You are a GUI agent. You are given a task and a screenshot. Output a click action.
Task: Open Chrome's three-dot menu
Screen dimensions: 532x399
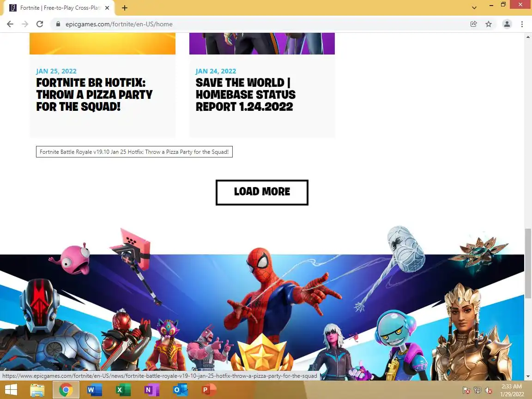[522, 24]
